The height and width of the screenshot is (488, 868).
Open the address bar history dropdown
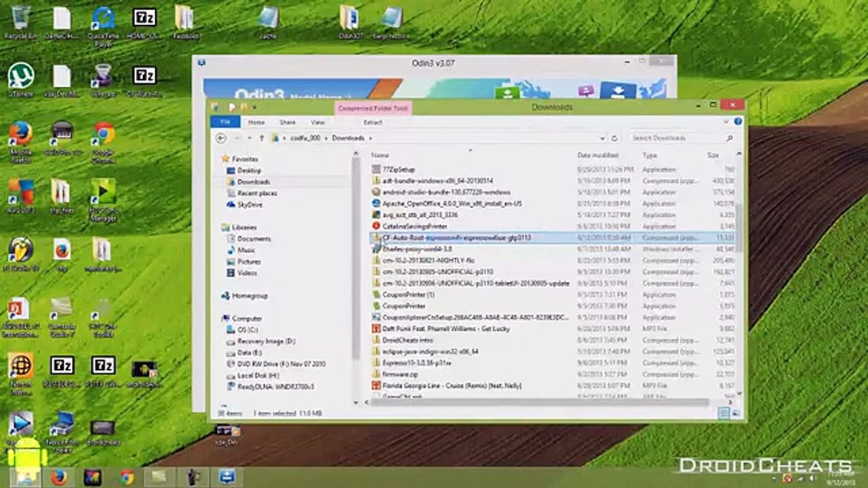tap(604, 138)
